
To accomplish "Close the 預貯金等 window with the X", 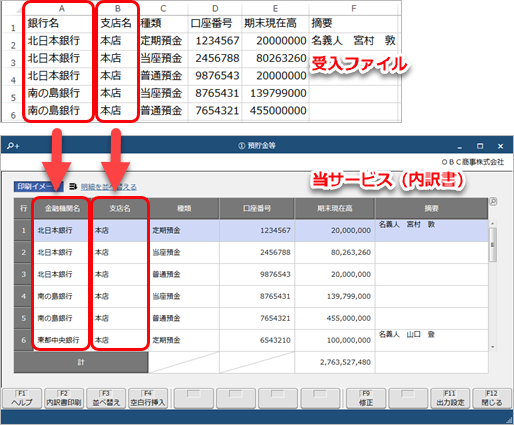I will tap(500, 146).
